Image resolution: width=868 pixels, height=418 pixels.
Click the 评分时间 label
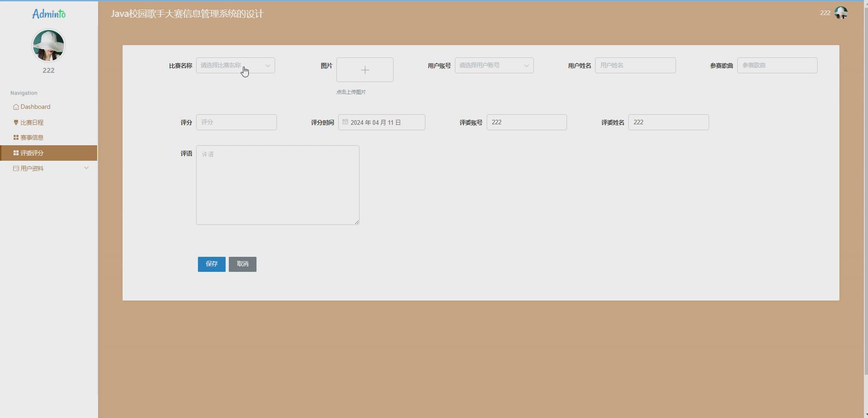coord(322,123)
